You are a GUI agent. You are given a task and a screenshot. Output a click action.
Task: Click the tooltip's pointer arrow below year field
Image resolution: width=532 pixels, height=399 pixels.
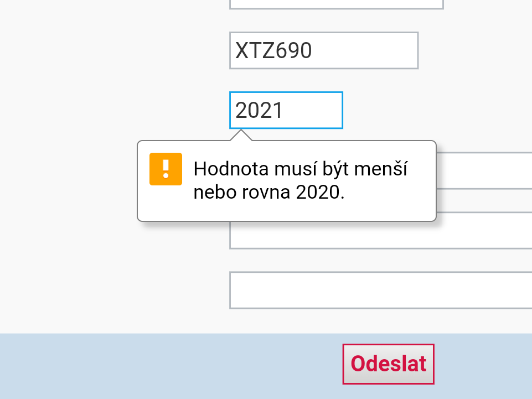click(241, 136)
